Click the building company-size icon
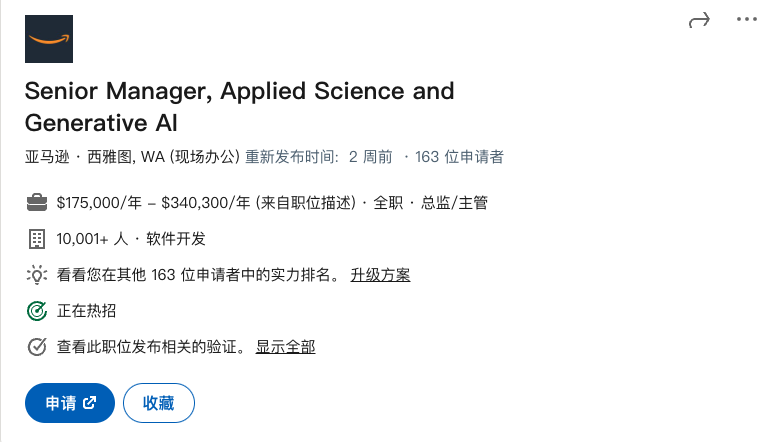This screenshot has width=769, height=442. 37,239
